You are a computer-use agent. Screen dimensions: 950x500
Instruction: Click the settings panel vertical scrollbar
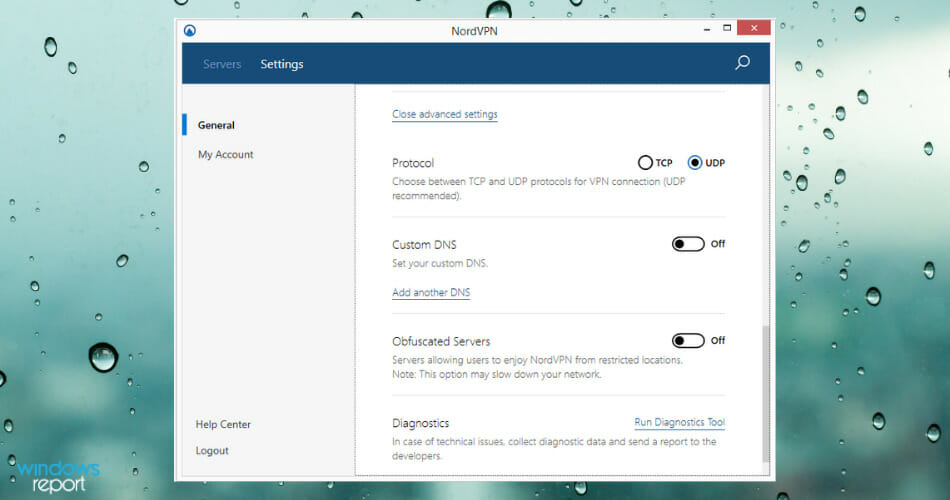click(766, 394)
